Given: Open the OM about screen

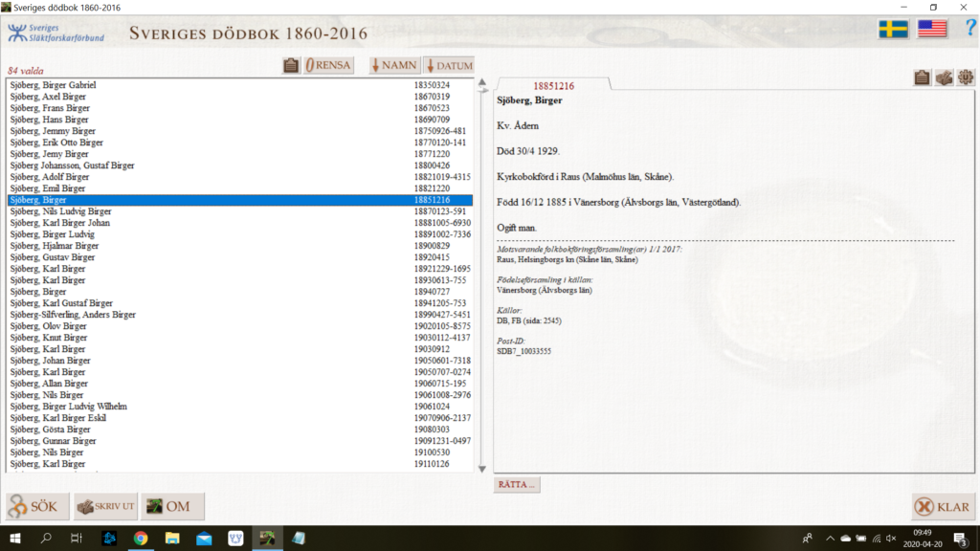Looking at the screenshot, I should pyautogui.click(x=172, y=506).
